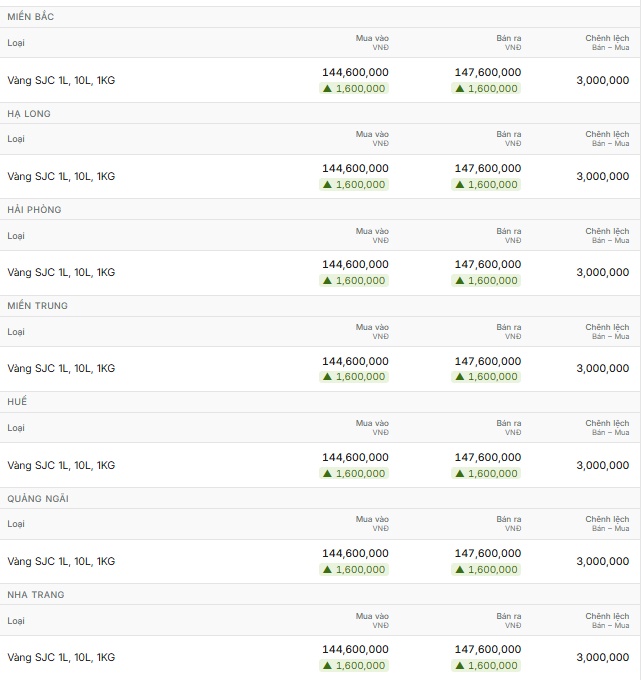This screenshot has width=644, height=680.
Task: Click up-arrow icon in Hải Phòng buy change
Action: (x=327, y=281)
